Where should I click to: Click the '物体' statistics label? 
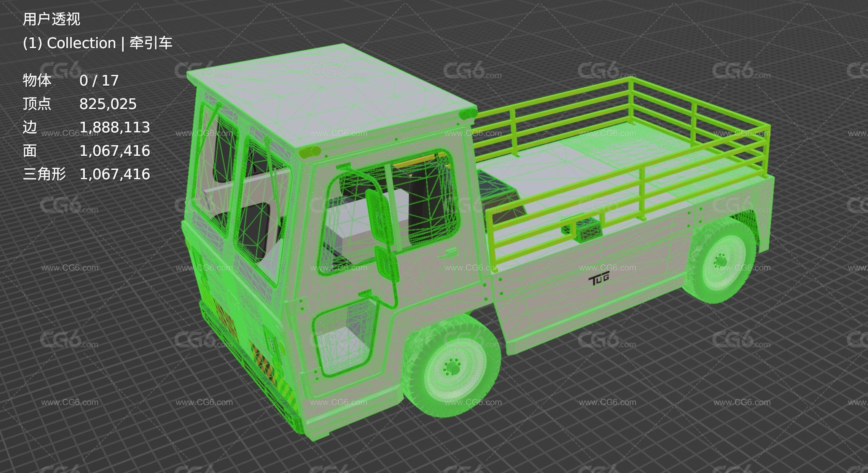[37, 80]
